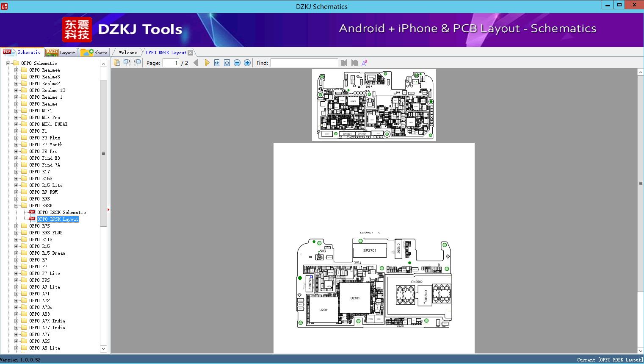Select the OPPO R9SK Layout document tab
This screenshot has width=644, height=364.
166,53
